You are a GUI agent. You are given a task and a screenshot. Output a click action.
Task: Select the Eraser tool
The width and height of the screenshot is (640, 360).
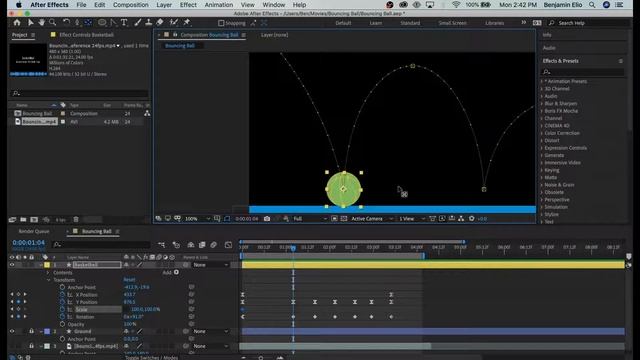[160, 23]
